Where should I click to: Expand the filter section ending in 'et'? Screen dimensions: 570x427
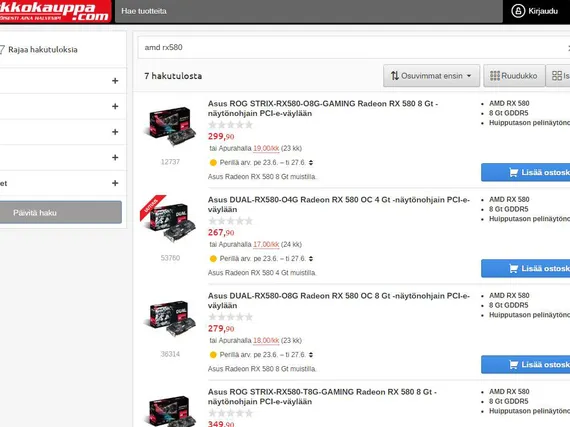115,183
